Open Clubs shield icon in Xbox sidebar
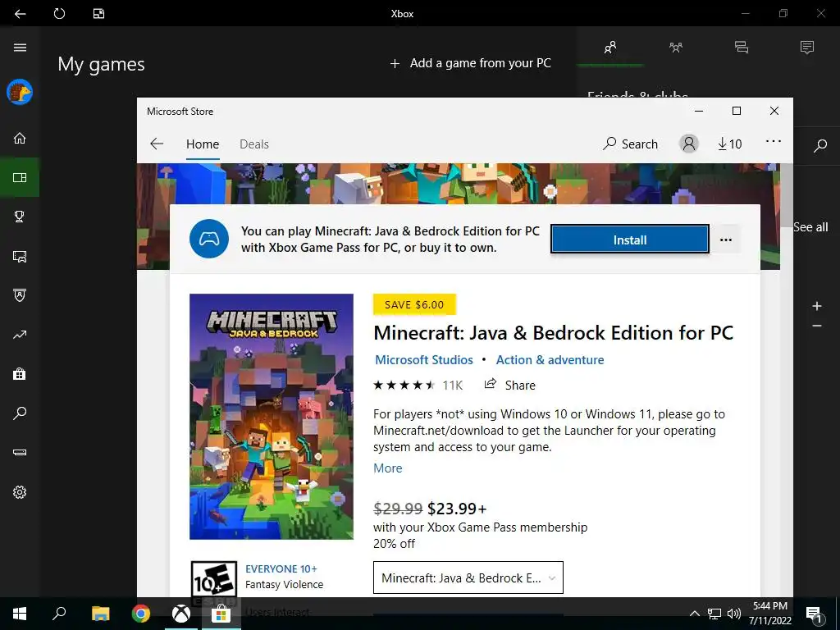Image resolution: width=840 pixels, height=630 pixels. pos(20,295)
